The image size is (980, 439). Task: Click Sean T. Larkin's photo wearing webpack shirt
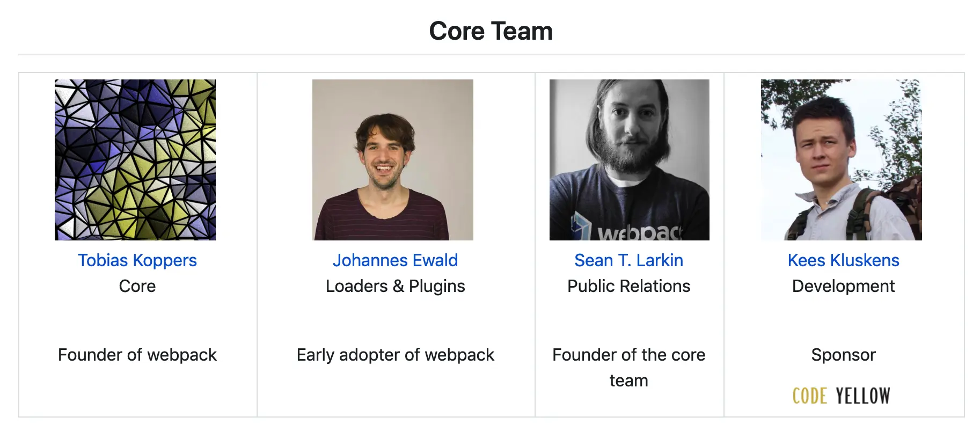tap(629, 159)
